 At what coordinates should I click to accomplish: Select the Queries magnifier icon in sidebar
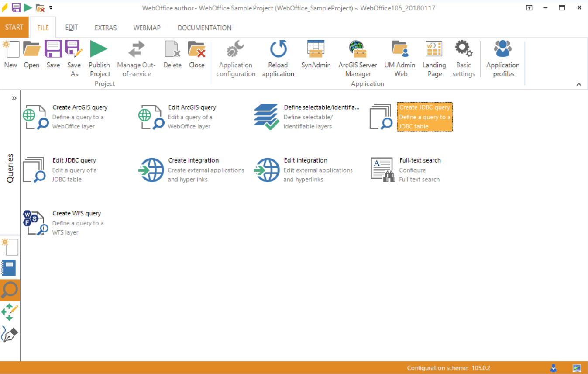pyautogui.click(x=10, y=290)
